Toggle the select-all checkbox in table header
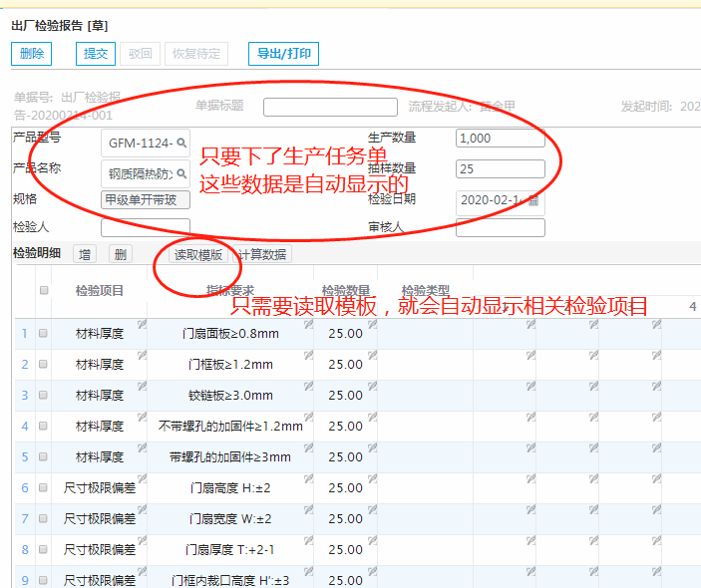Image resolution: width=701 pixels, height=588 pixels. pyautogui.click(x=43, y=291)
